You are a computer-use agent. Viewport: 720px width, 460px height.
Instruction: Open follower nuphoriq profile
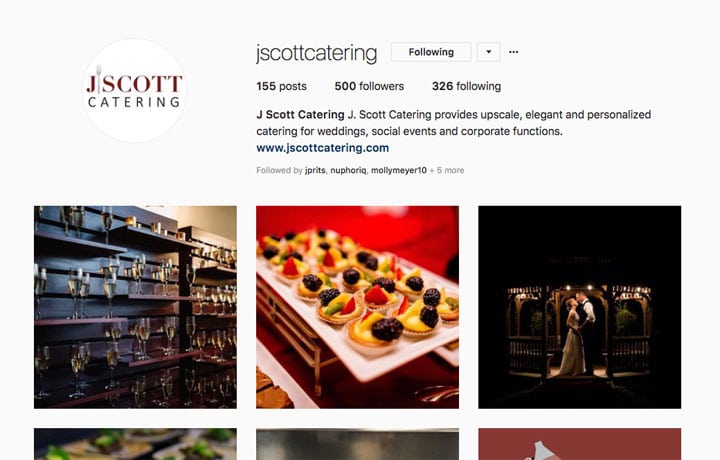pyautogui.click(x=348, y=170)
